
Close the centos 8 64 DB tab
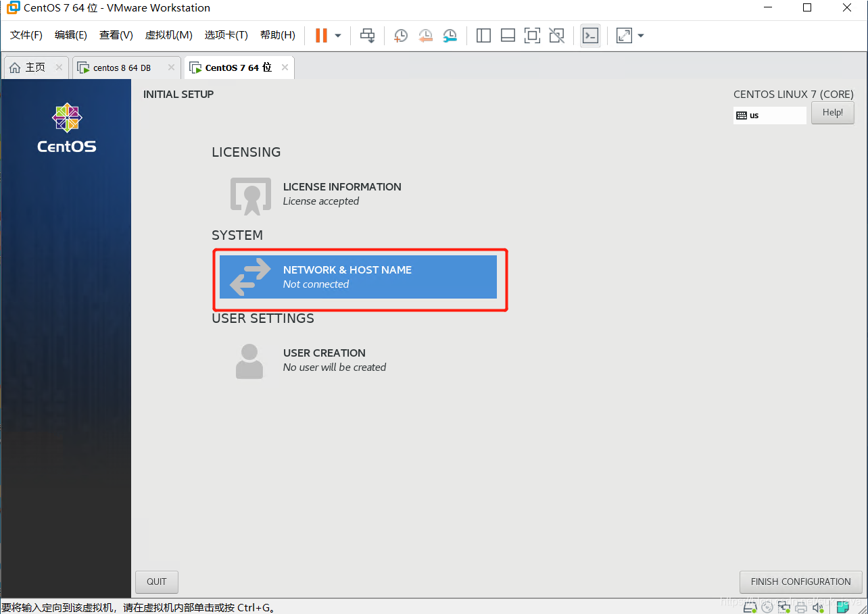[171, 68]
